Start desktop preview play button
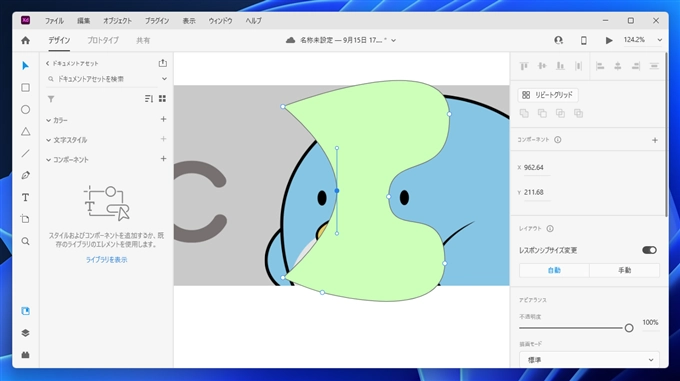Image resolution: width=680 pixels, height=381 pixels. 609,40
